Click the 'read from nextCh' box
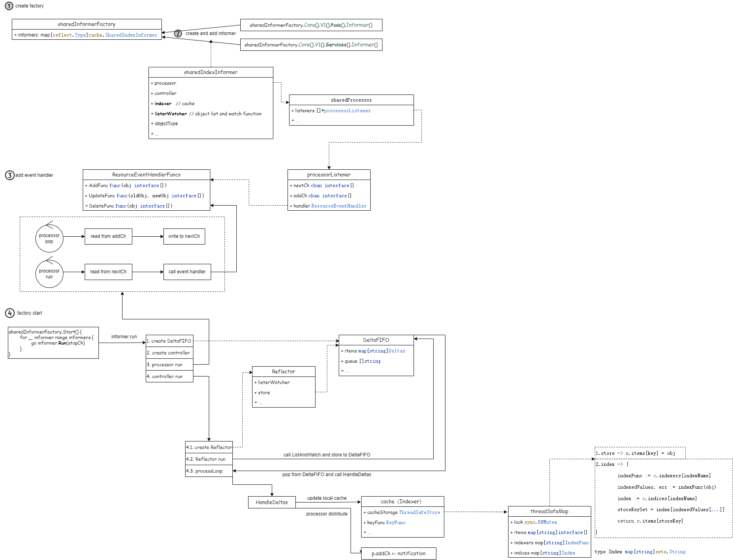 (x=108, y=272)
